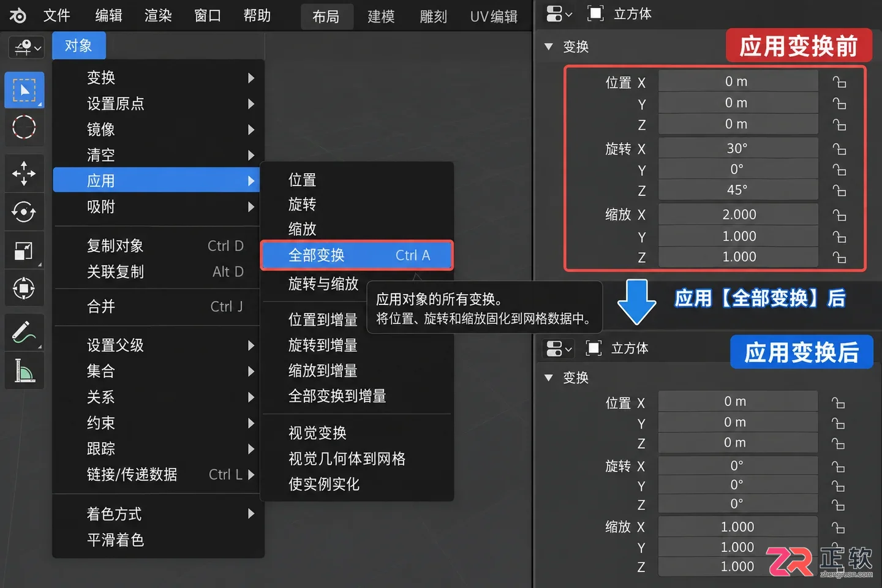Open the object mode selector icon
The width and height of the screenshot is (882, 588).
26,47
